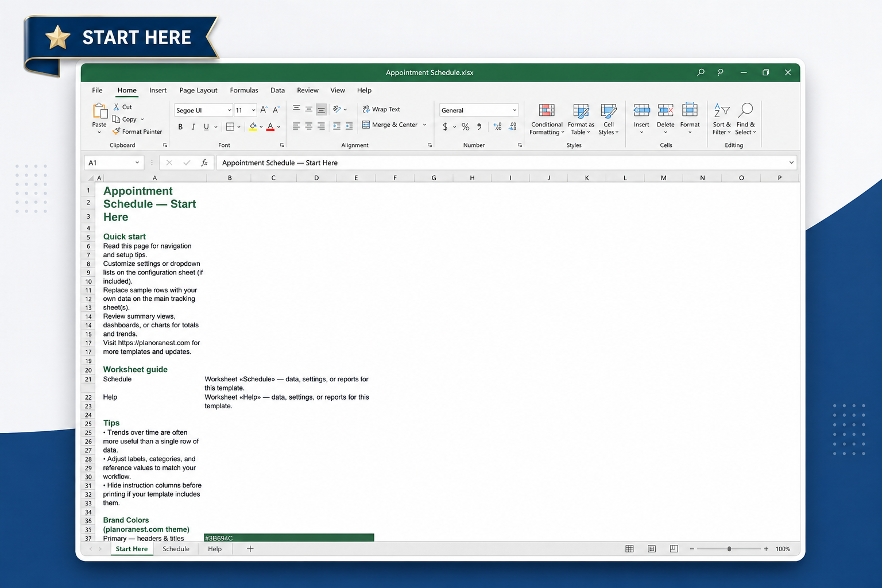Bottom Align cell content

(321, 109)
